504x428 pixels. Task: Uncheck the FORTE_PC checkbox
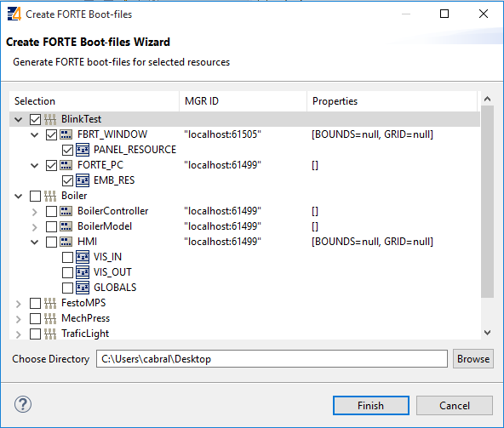tap(51, 165)
